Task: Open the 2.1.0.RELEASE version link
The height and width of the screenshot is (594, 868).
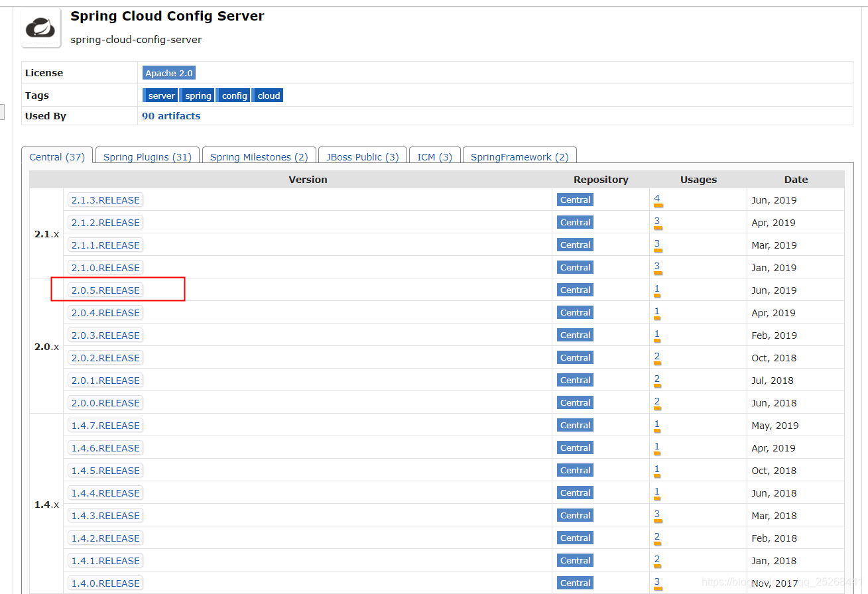Action: [x=105, y=267]
